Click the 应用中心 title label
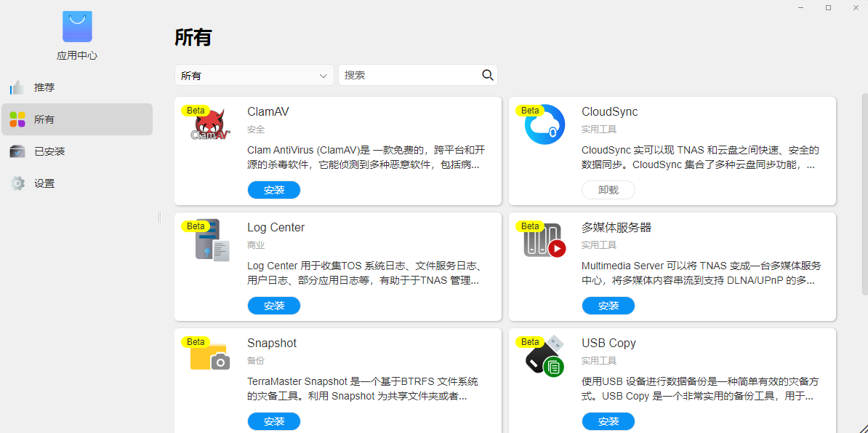The image size is (868, 433). 77,56
